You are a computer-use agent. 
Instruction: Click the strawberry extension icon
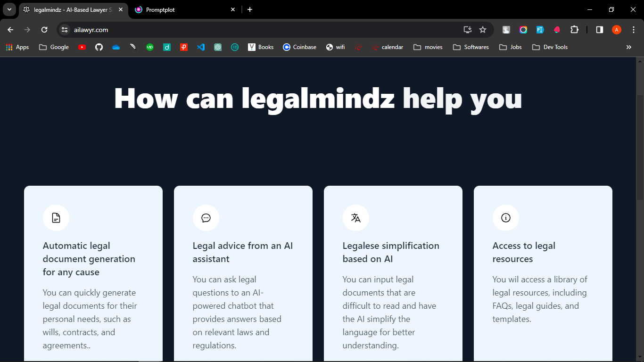557,30
